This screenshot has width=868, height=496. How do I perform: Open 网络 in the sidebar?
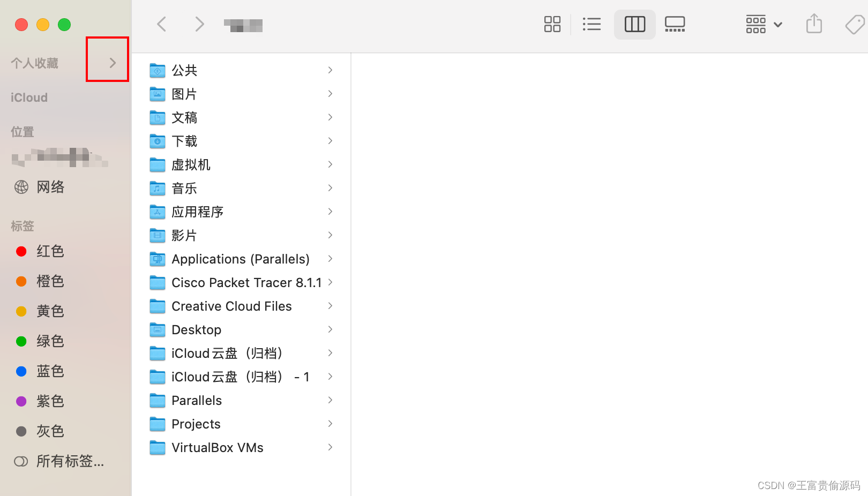(x=50, y=187)
